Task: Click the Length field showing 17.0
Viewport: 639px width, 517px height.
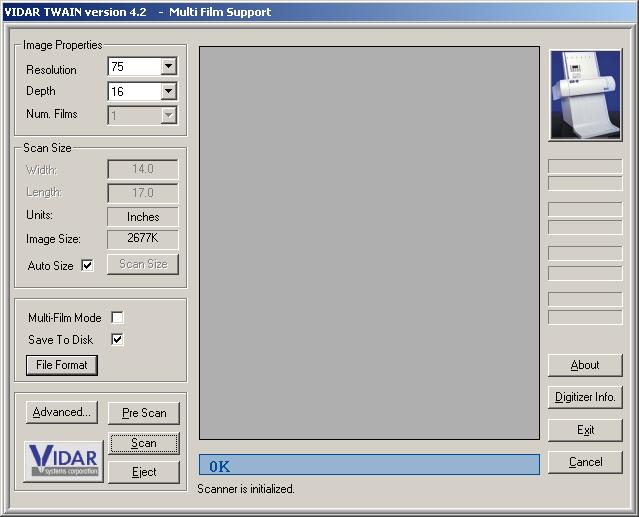Action: [143, 193]
